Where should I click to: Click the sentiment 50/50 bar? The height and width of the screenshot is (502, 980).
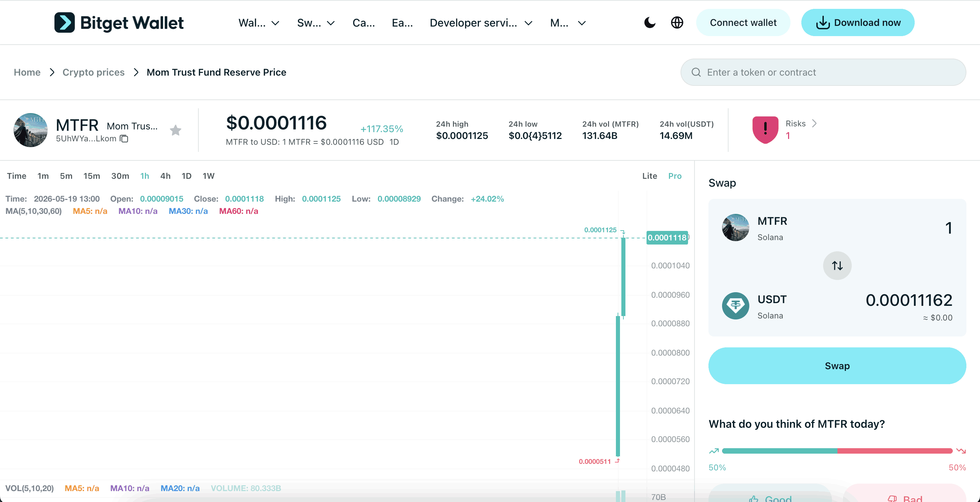click(837, 451)
